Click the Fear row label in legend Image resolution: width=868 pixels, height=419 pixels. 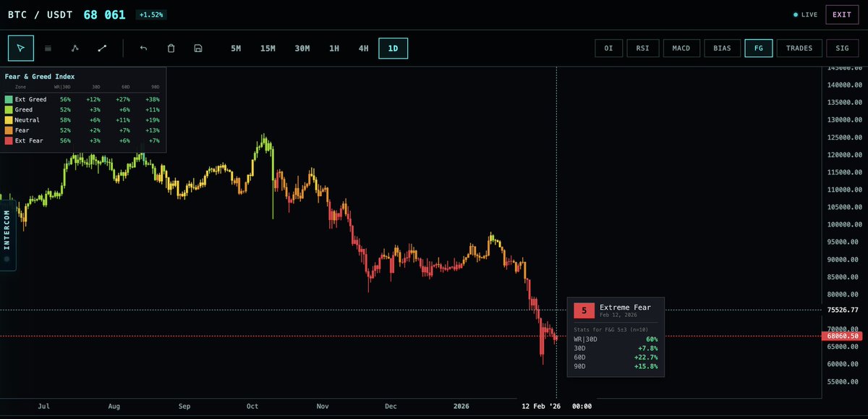pos(22,130)
